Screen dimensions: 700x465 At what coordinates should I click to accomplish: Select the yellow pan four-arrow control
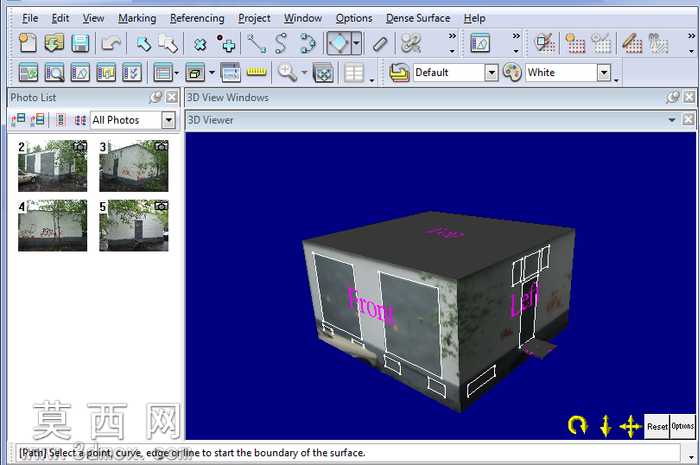point(630,426)
